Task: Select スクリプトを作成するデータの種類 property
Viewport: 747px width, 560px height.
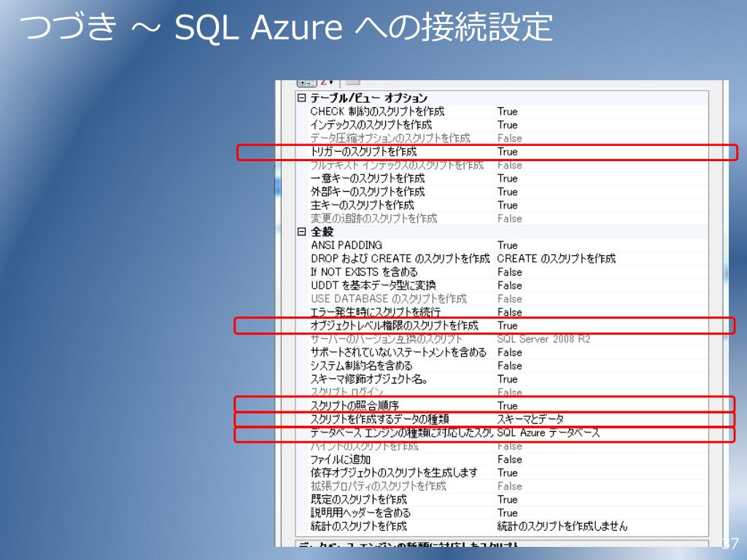Action: tap(379, 419)
